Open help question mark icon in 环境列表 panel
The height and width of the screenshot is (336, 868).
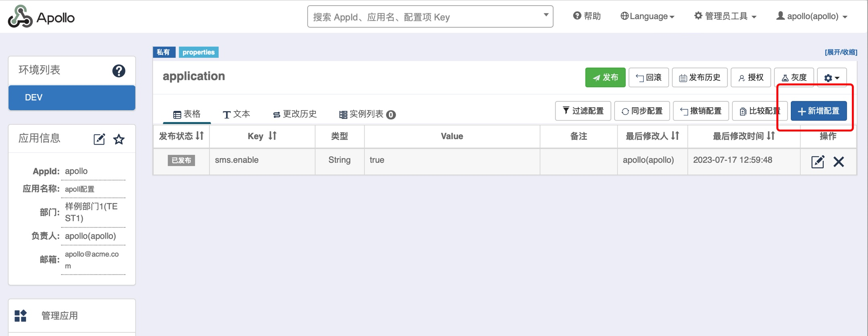pyautogui.click(x=119, y=71)
